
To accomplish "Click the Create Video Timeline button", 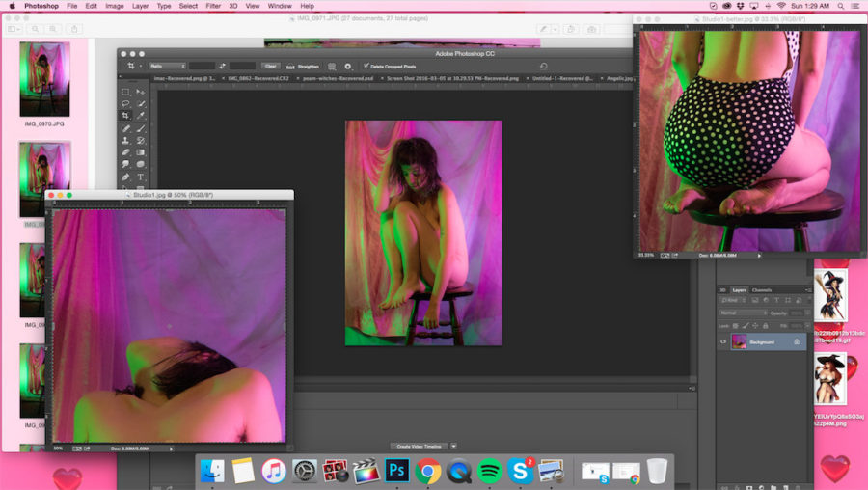I will click(418, 446).
